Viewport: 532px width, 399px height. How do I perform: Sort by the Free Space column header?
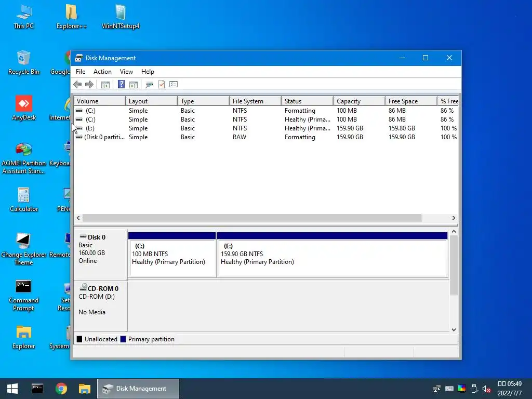pos(411,101)
